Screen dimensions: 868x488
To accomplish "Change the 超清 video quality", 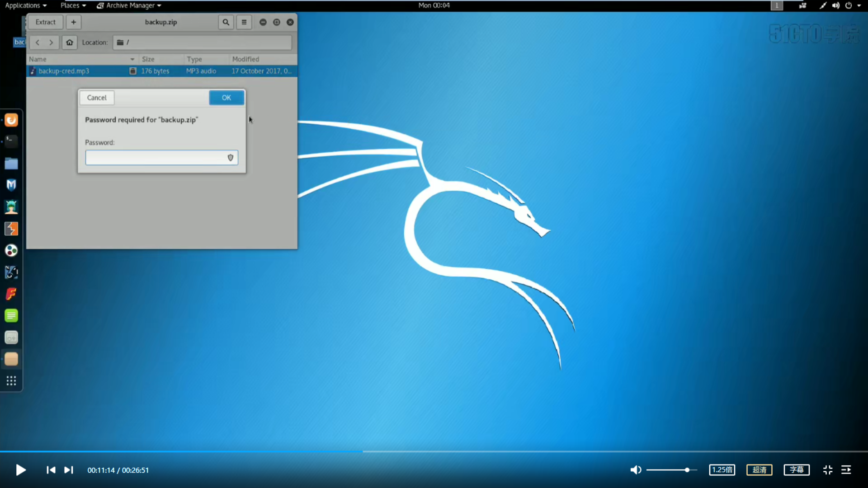I will click(x=759, y=470).
